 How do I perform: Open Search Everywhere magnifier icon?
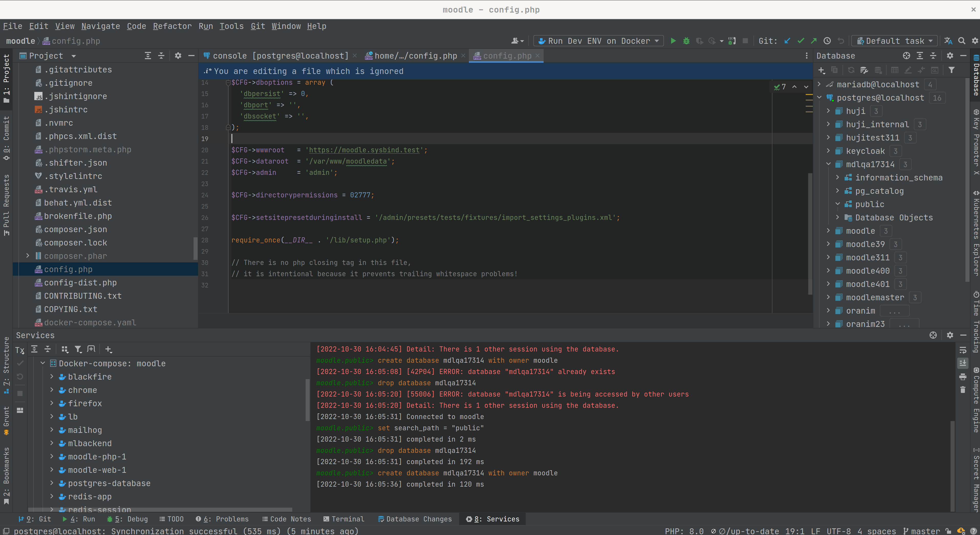[x=961, y=41]
